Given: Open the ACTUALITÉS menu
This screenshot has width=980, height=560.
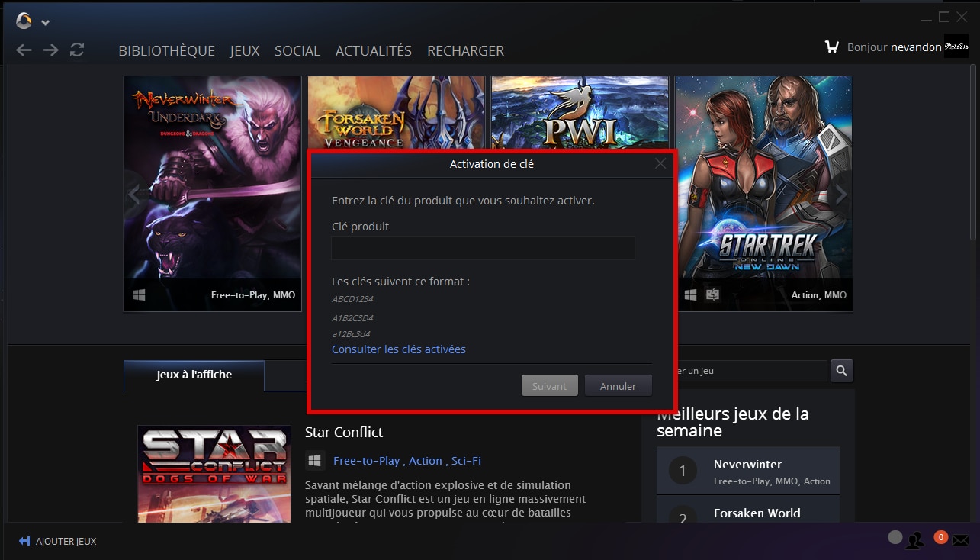Looking at the screenshot, I should [374, 51].
